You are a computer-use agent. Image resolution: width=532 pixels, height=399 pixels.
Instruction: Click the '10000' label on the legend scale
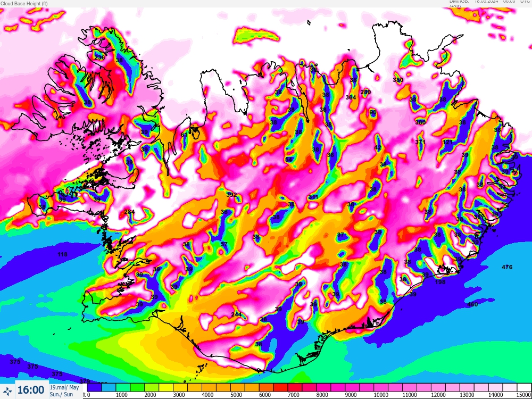(x=381, y=395)
